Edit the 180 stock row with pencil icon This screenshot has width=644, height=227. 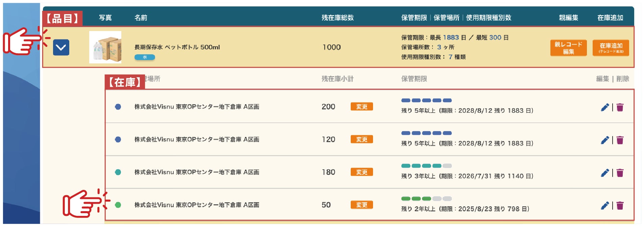coord(605,173)
